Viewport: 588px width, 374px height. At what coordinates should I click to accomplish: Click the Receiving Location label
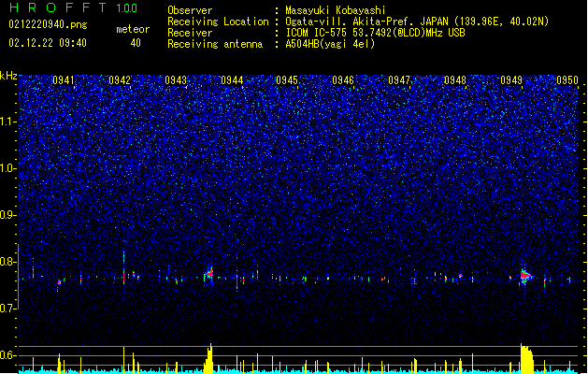[218, 22]
